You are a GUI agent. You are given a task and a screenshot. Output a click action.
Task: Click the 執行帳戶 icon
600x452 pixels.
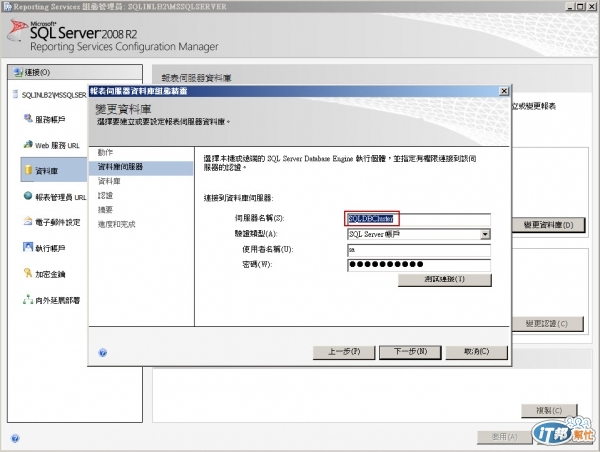click(28, 247)
